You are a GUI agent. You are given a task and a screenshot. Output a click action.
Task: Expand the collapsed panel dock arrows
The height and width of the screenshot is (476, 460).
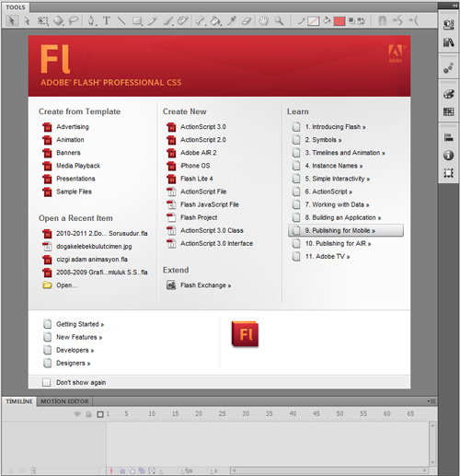point(454,6)
